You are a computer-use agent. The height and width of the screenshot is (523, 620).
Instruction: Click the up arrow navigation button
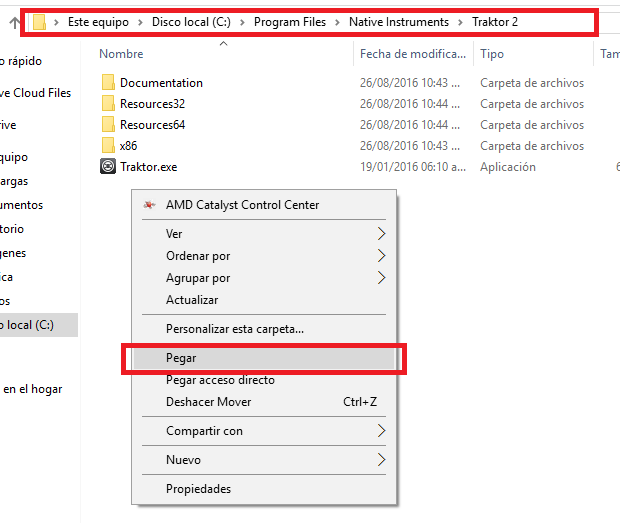coord(14,22)
